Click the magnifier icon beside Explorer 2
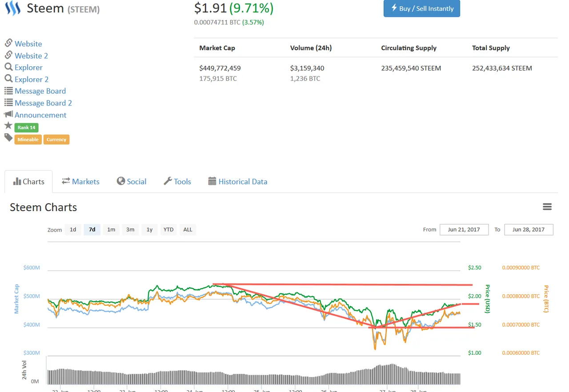Image resolution: width=569 pixels, height=392 pixels. click(x=8, y=79)
